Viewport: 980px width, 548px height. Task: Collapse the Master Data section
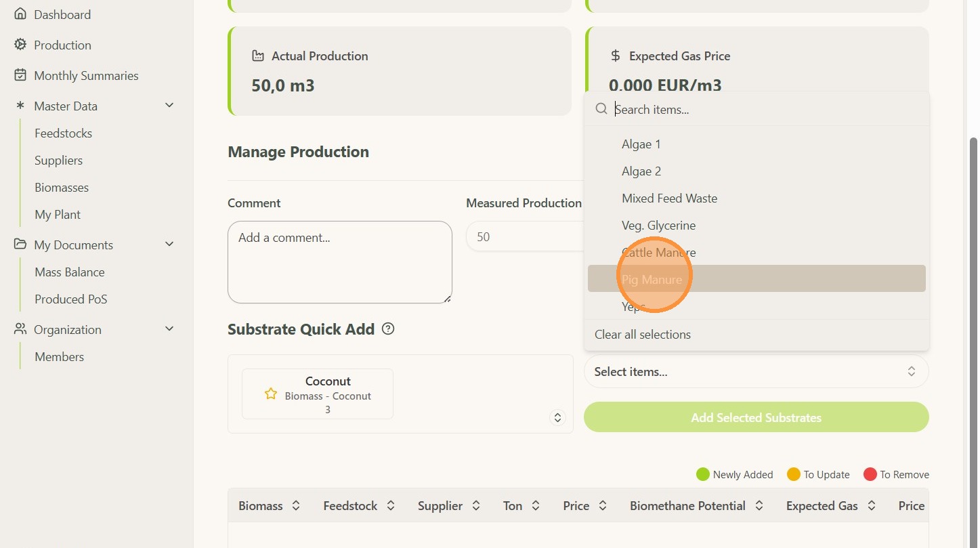[169, 106]
